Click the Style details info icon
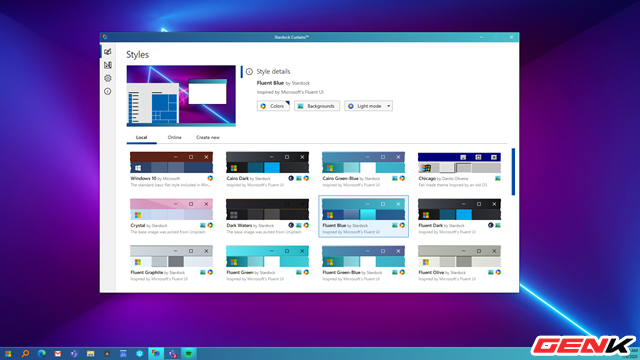 click(249, 71)
